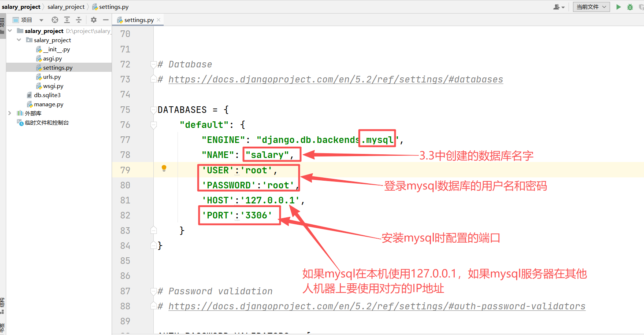
Task: Click the database file icon of db.sqlite3
Action: tap(30, 95)
